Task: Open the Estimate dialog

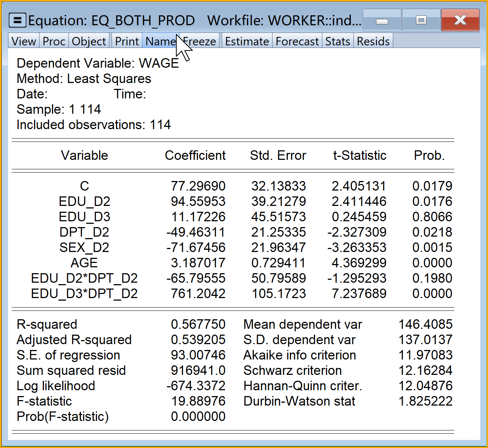Action: click(247, 41)
